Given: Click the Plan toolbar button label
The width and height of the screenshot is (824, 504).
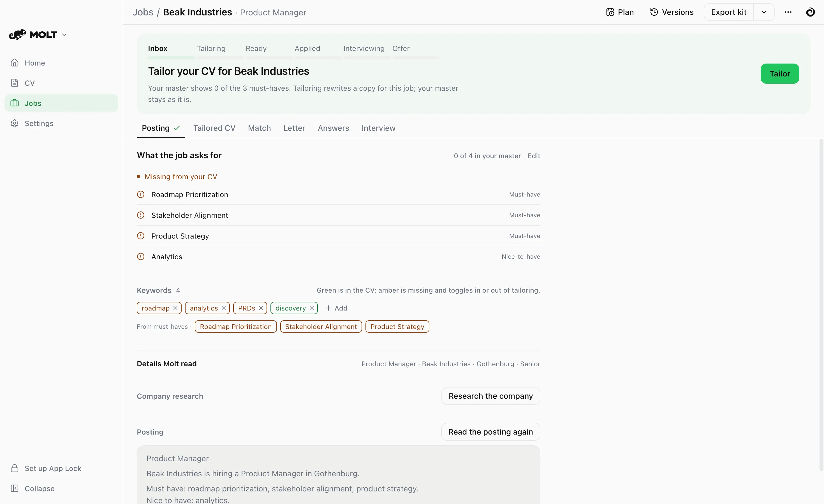Looking at the screenshot, I should pyautogui.click(x=626, y=12).
